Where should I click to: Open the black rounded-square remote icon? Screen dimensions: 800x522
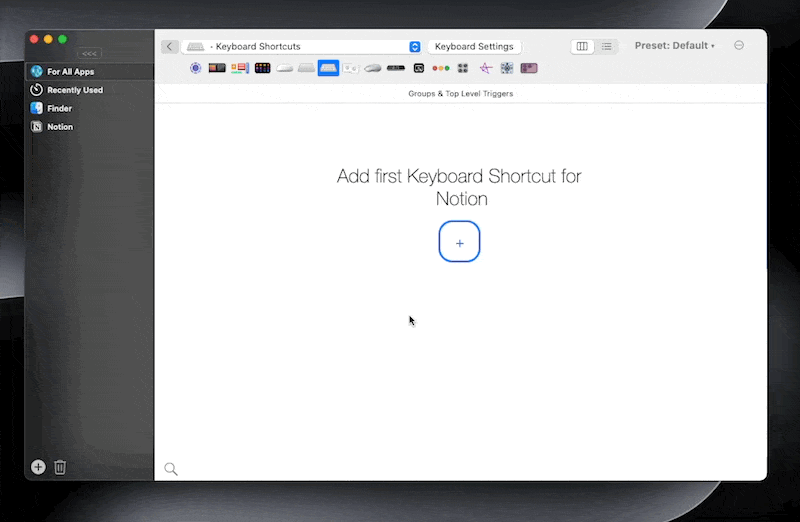(419, 68)
